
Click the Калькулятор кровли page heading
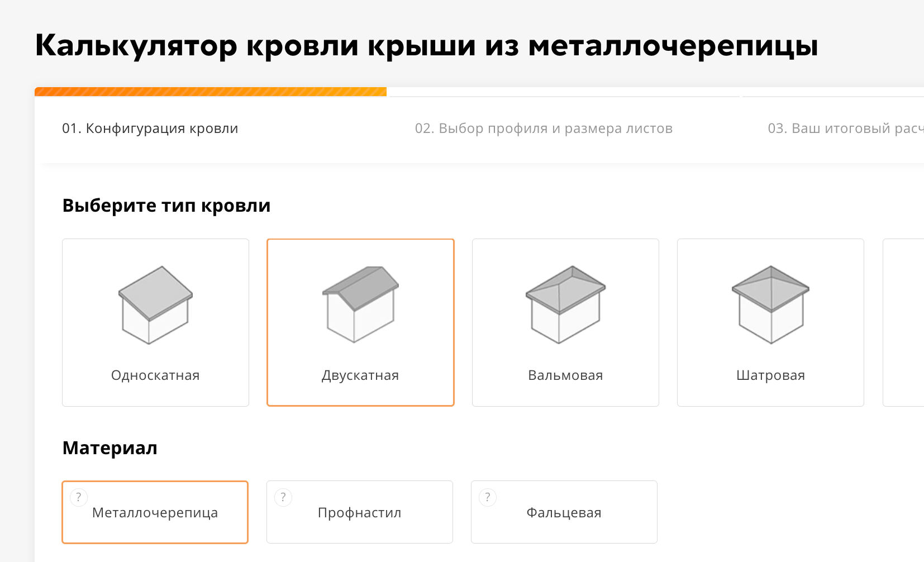point(426,46)
